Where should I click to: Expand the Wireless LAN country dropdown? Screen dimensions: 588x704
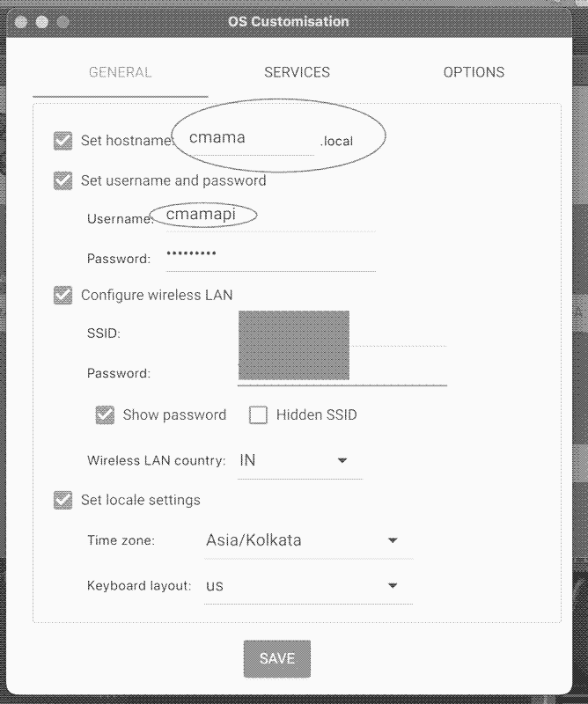click(x=299, y=460)
